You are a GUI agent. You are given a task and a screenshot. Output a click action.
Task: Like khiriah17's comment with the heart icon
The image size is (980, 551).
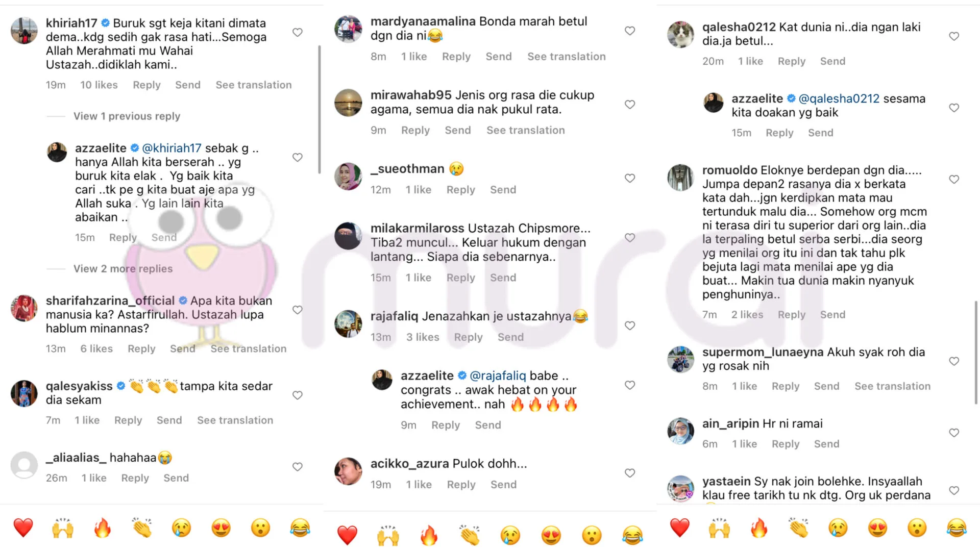[298, 33]
